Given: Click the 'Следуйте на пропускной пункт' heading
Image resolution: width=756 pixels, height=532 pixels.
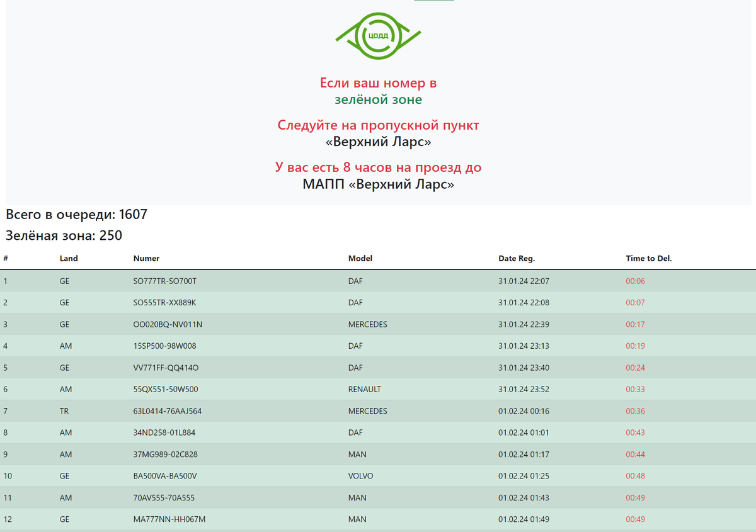Looking at the screenshot, I should tap(378, 125).
